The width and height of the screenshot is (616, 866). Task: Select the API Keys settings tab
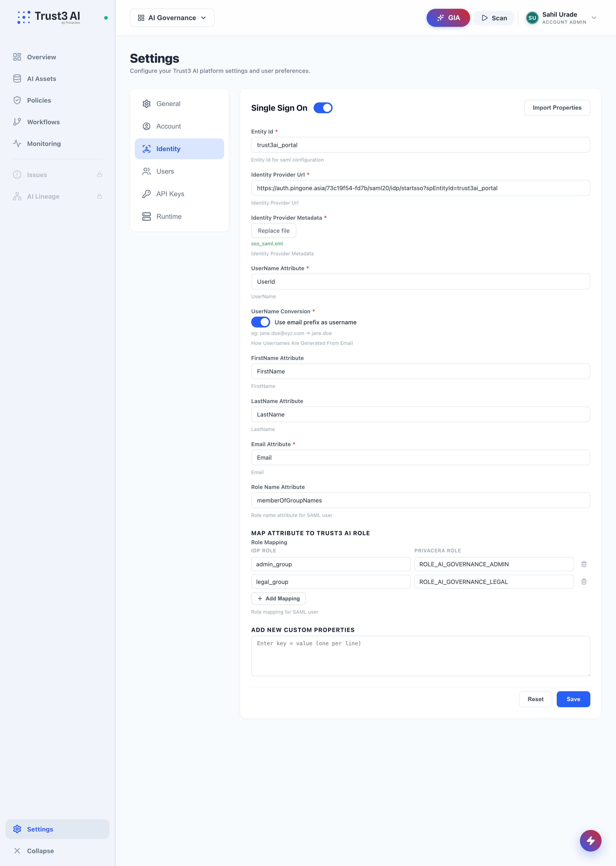coord(179,194)
